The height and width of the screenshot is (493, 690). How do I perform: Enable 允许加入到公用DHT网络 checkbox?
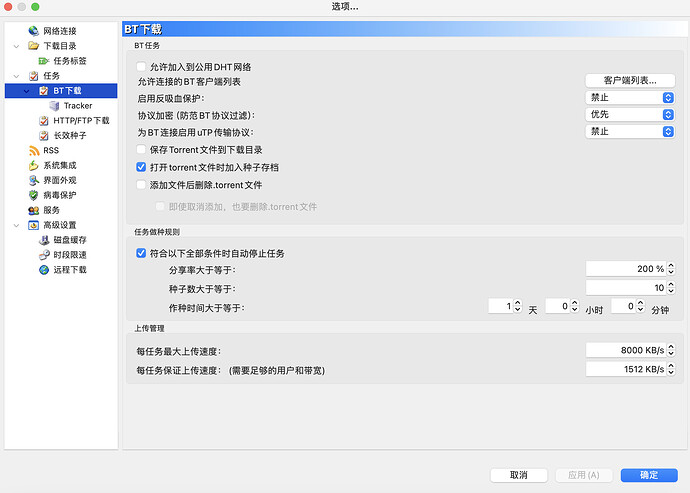point(142,66)
